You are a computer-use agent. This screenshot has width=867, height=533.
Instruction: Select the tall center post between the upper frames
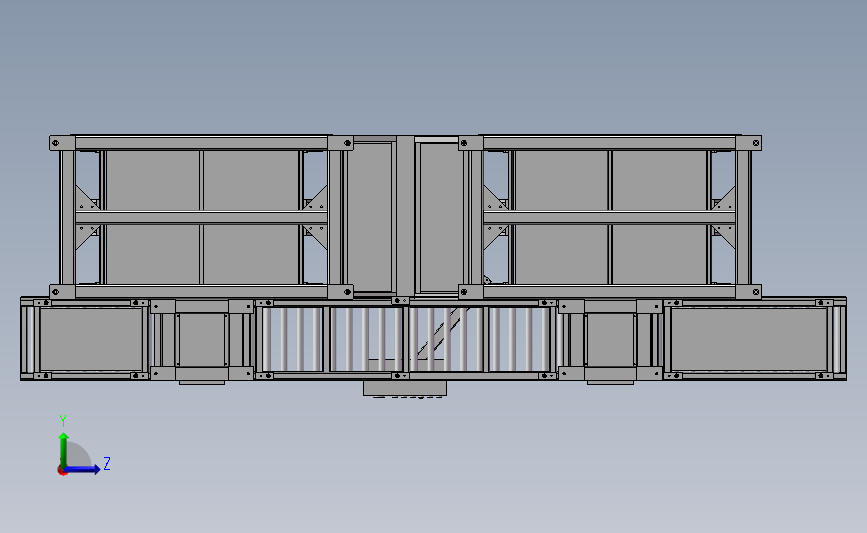[x=405, y=216]
